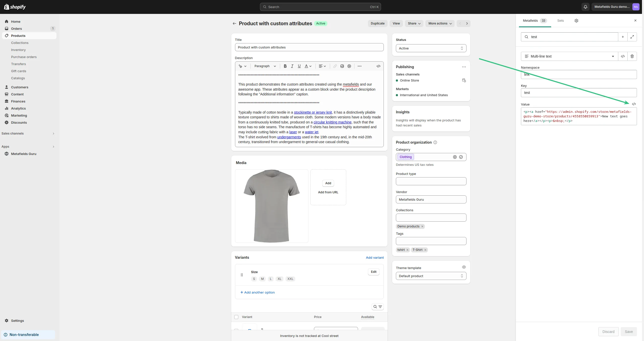Select all variants checkbox

[x=236, y=317]
